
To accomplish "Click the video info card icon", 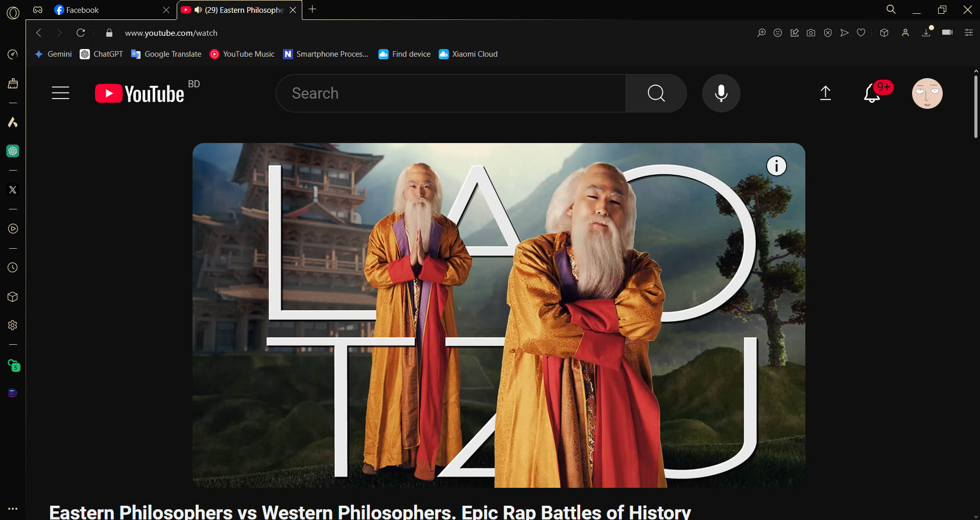I will [776, 166].
